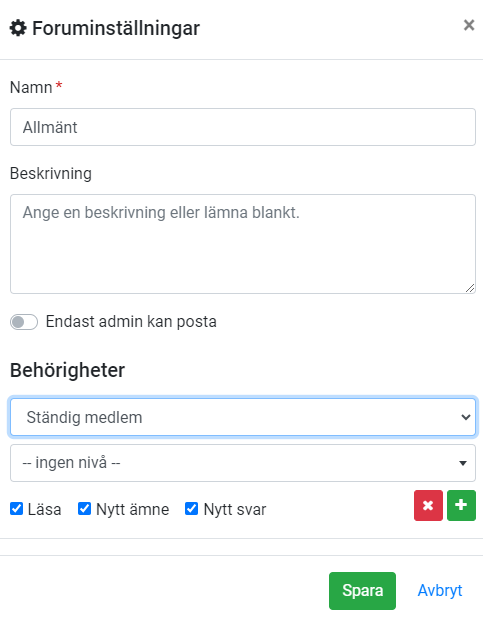Open the -- ingen nivå -- dropdown
The width and height of the screenshot is (483, 623).
tap(243, 463)
